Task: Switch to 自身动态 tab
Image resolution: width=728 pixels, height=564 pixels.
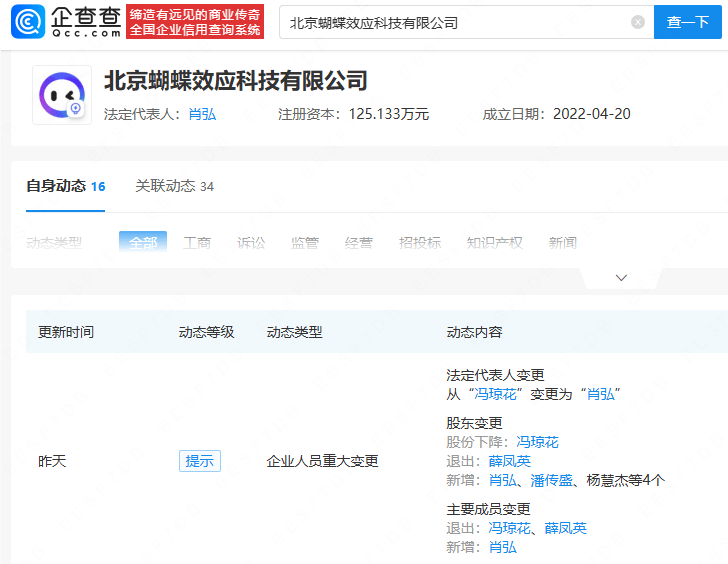Action: (65, 187)
